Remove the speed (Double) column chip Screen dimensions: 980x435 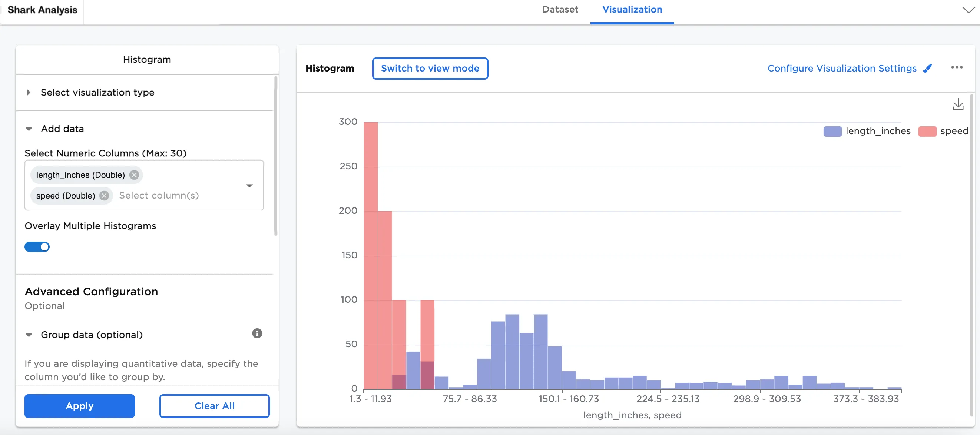coord(104,195)
